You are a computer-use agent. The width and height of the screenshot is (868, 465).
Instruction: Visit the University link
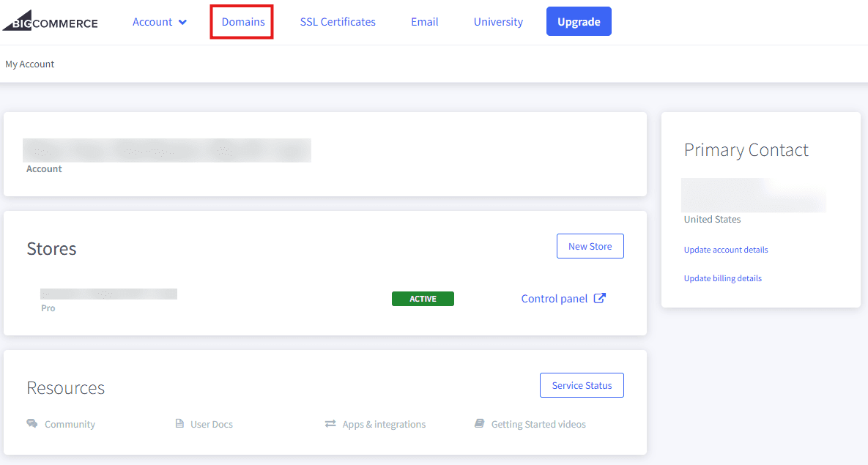498,22
